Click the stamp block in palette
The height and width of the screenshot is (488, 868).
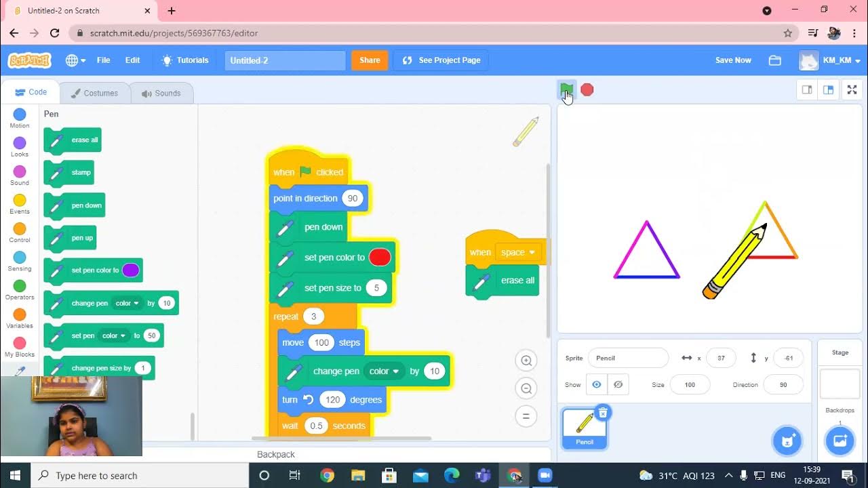tap(69, 173)
